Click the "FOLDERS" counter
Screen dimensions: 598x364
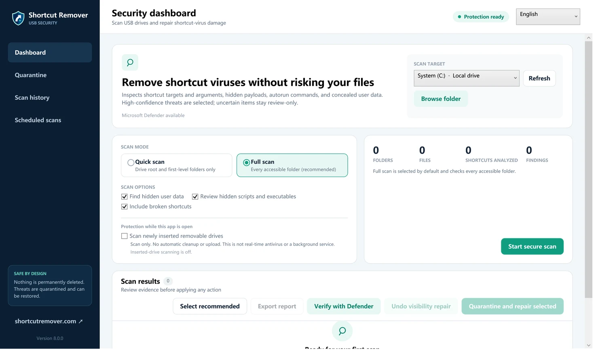click(x=383, y=154)
